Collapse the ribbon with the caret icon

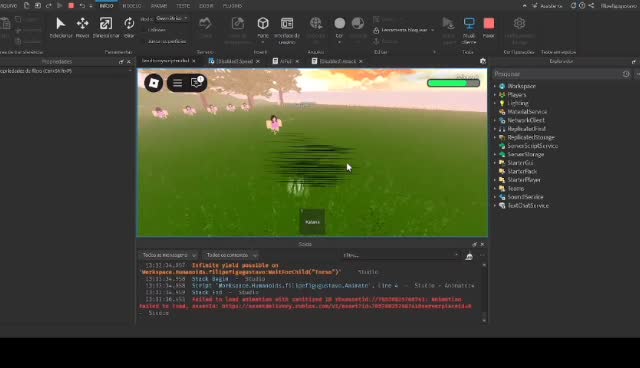click(x=524, y=5)
